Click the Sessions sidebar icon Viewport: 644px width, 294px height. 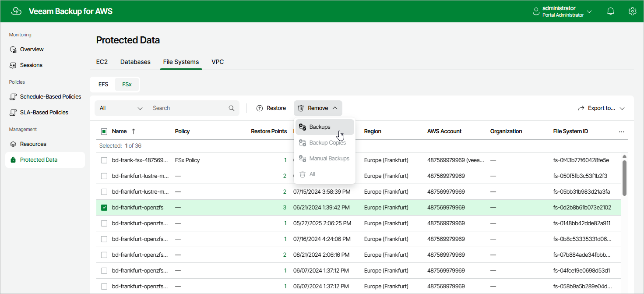click(x=13, y=65)
